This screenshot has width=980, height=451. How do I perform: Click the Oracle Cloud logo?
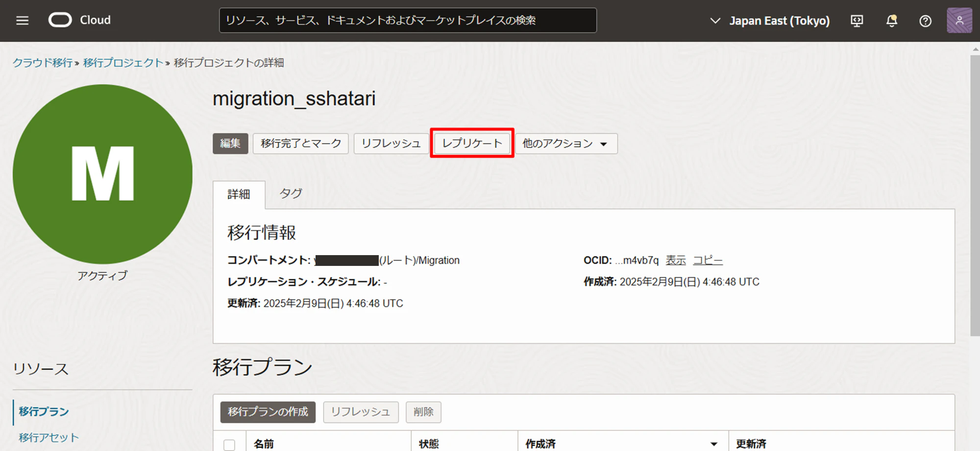tap(80, 20)
